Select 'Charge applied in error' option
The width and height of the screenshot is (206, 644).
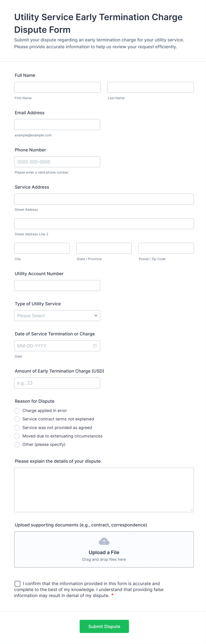pyautogui.click(x=17, y=410)
